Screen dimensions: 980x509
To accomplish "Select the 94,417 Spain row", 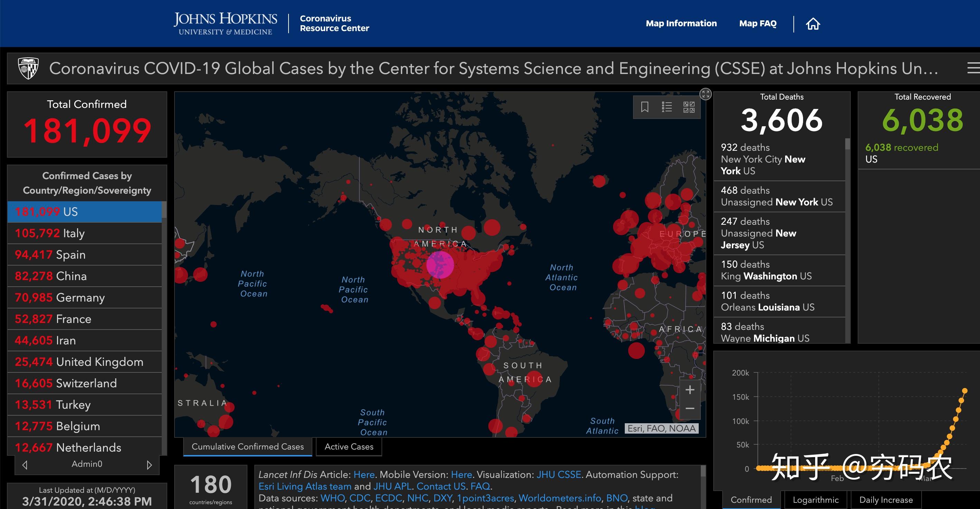I will point(84,254).
